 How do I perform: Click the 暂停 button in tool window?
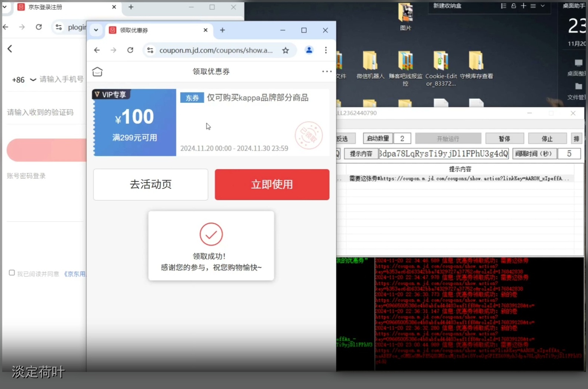(504, 138)
